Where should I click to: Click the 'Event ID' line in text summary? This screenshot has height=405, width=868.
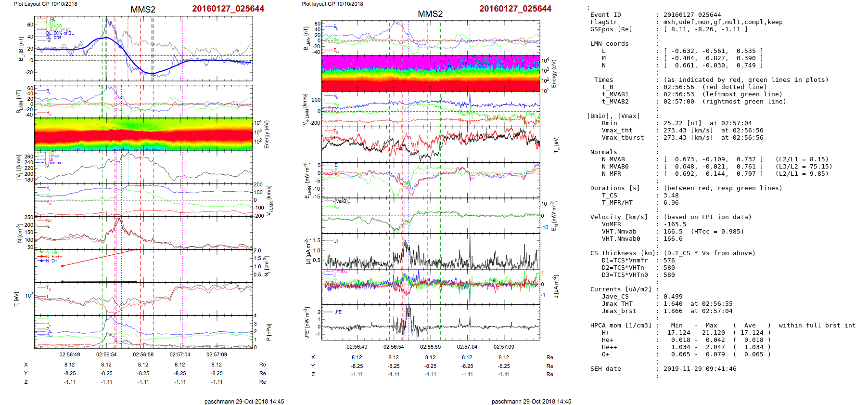pyautogui.click(x=605, y=15)
